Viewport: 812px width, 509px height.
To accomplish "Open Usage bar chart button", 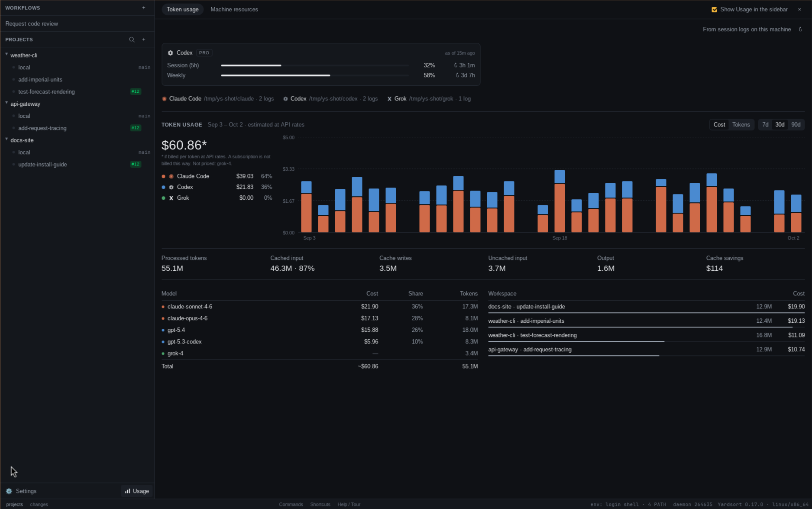I will (x=137, y=491).
